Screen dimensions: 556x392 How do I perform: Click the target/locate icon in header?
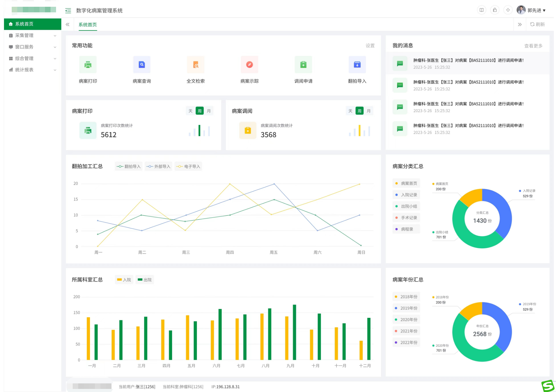(508, 10)
